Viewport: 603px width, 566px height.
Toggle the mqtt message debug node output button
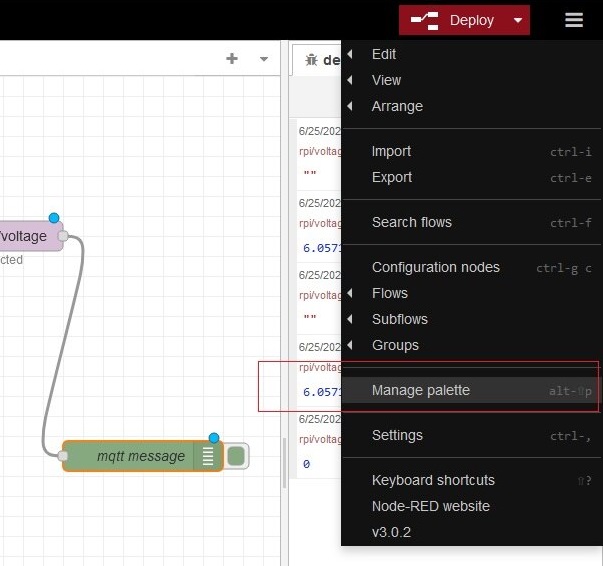(236, 456)
